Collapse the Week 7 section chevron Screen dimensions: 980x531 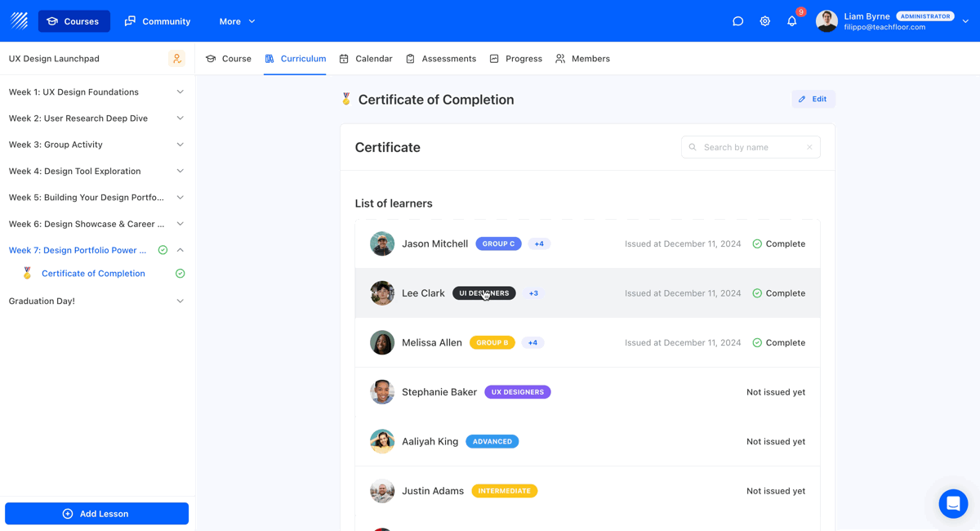point(180,250)
